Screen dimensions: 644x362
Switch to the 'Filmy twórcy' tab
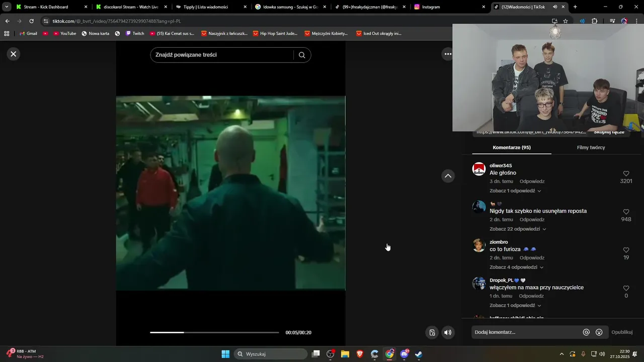tap(591, 147)
